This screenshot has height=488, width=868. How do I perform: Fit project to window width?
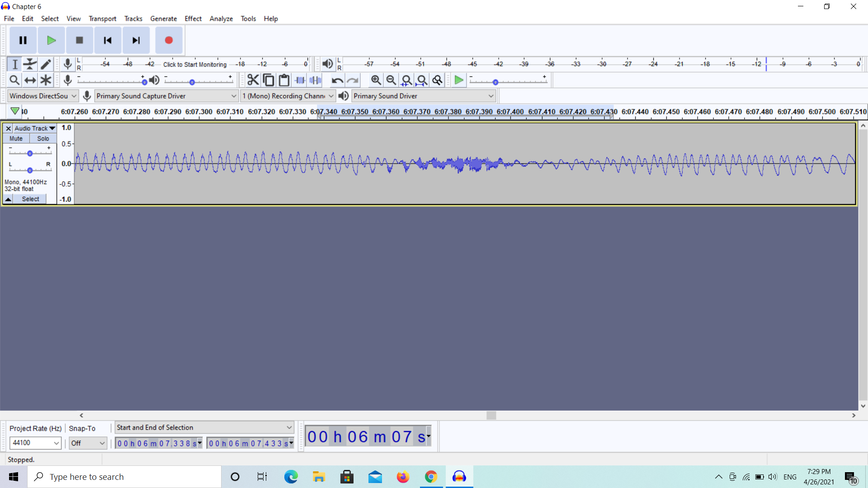[422, 80]
